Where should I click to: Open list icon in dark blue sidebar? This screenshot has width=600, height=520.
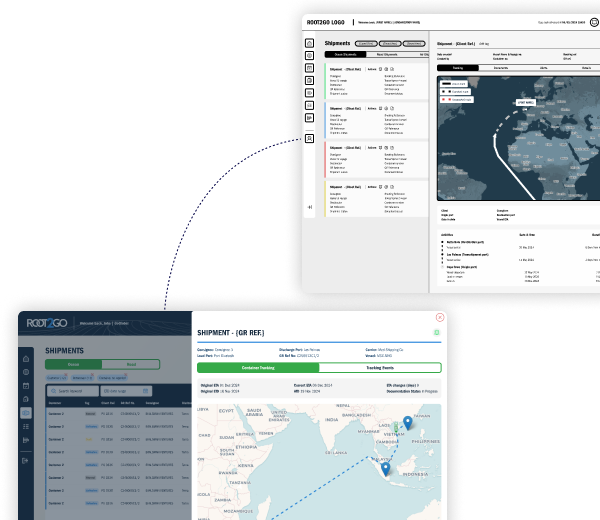[26, 426]
